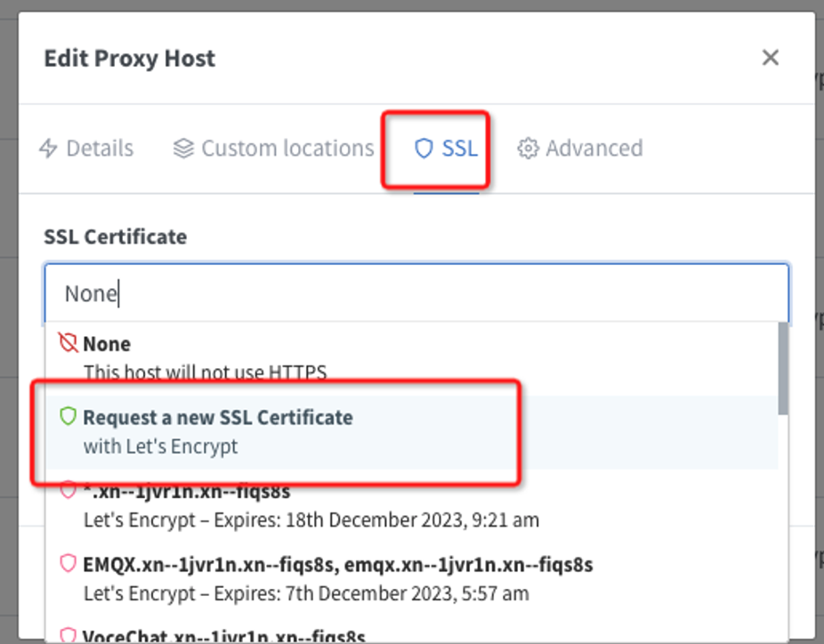Viewport: 824px width, 644px height.
Task: Click the pink shield icon beside VoceChat certificate
Action: point(68,635)
